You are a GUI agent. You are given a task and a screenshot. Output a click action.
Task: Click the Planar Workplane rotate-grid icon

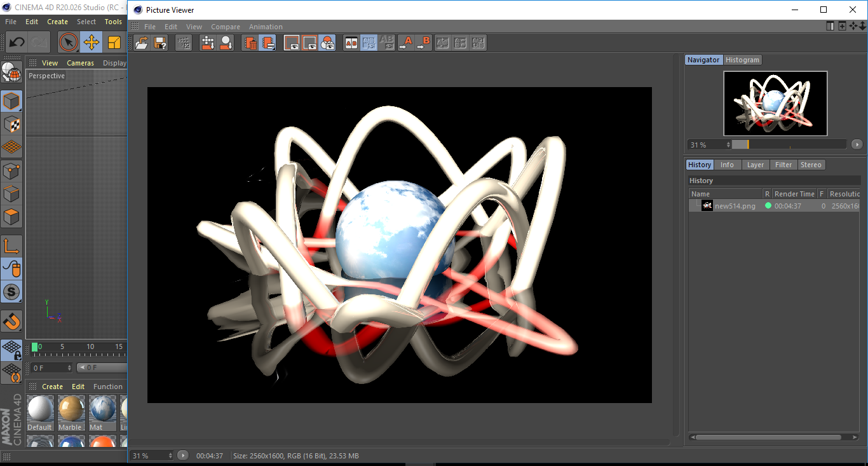tap(11, 373)
